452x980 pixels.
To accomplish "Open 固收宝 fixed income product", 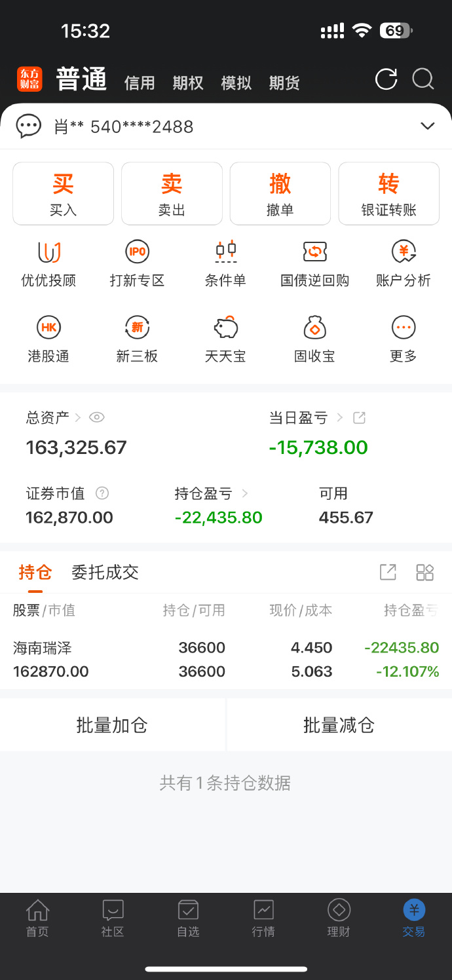I will (314, 337).
